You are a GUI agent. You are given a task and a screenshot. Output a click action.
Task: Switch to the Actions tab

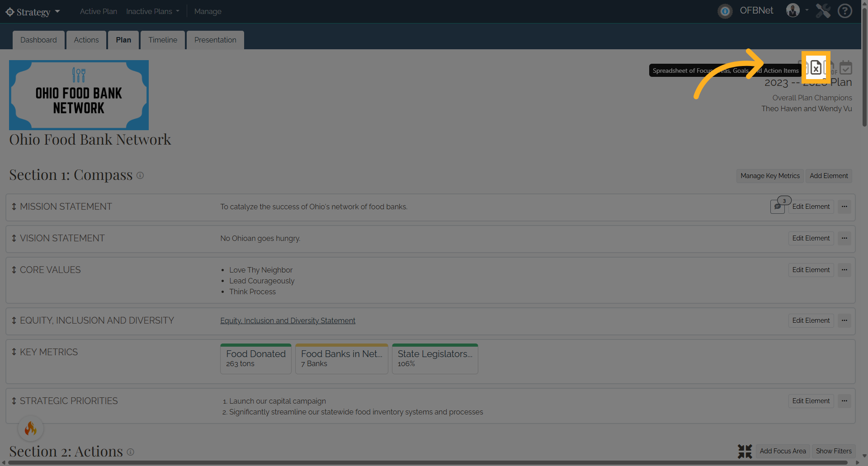coord(86,40)
